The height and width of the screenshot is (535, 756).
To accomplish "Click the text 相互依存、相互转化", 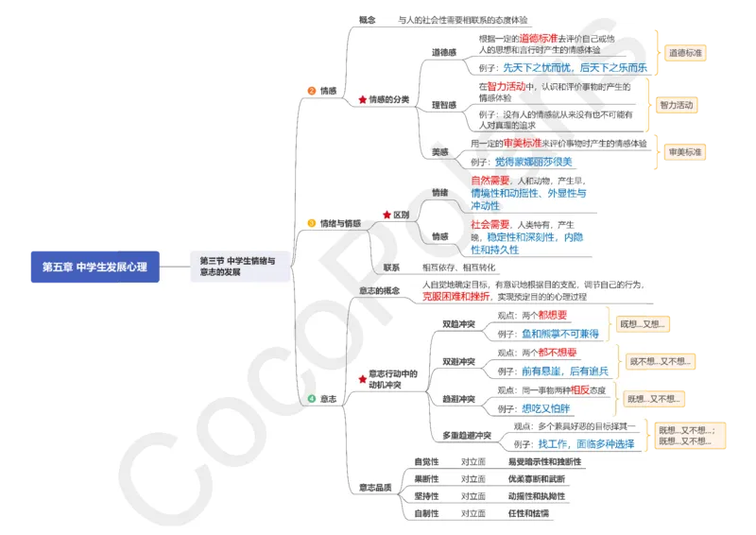I will coord(458,267).
